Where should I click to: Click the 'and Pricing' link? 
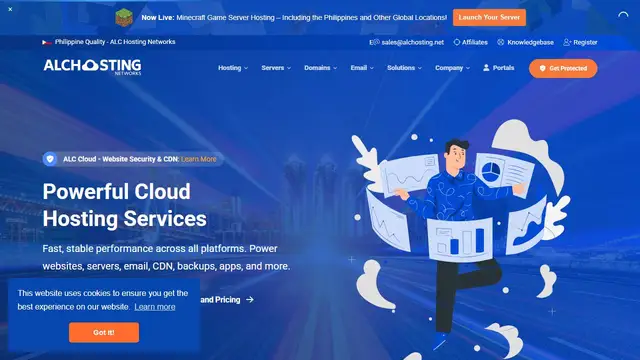click(x=220, y=300)
